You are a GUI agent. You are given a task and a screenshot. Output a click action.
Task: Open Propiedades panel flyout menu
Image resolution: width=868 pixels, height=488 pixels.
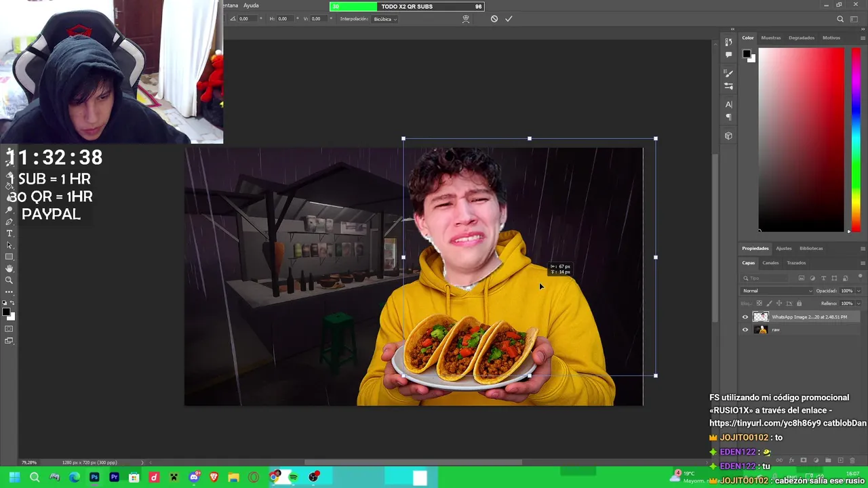click(863, 248)
